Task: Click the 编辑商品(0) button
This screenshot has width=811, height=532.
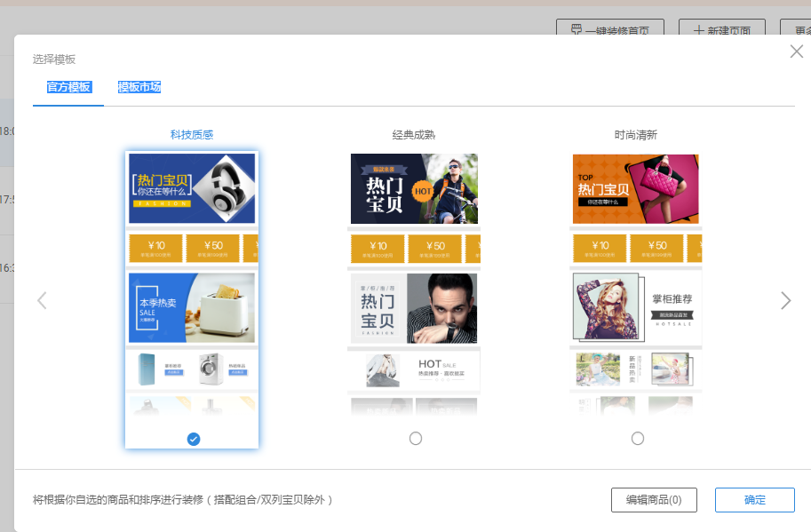Action: pyautogui.click(x=654, y=500)
